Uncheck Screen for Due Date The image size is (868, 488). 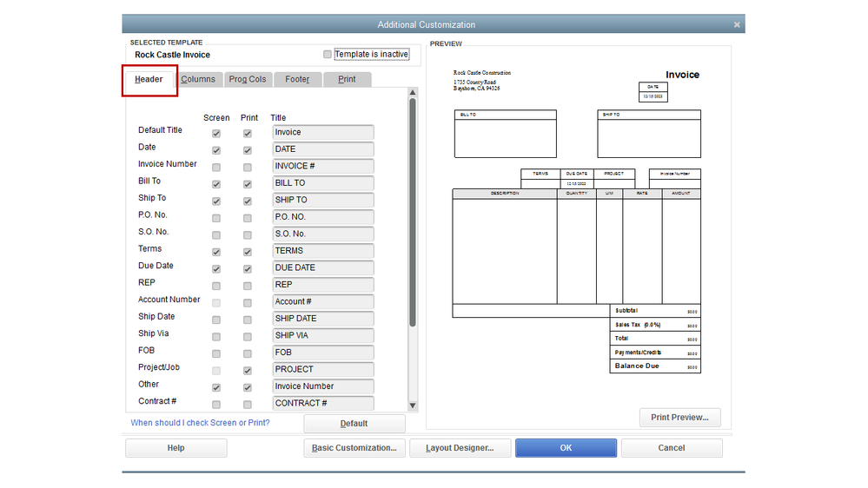click(x=216, y=269)
